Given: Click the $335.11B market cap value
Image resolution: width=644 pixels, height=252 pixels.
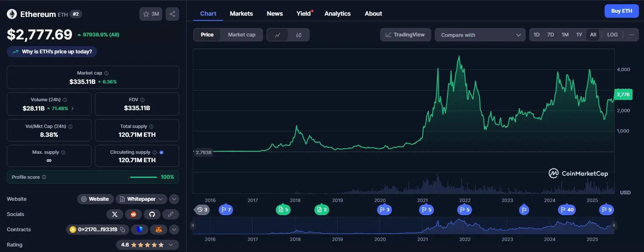Looking at the screenshot, I should tap(83, 82).
